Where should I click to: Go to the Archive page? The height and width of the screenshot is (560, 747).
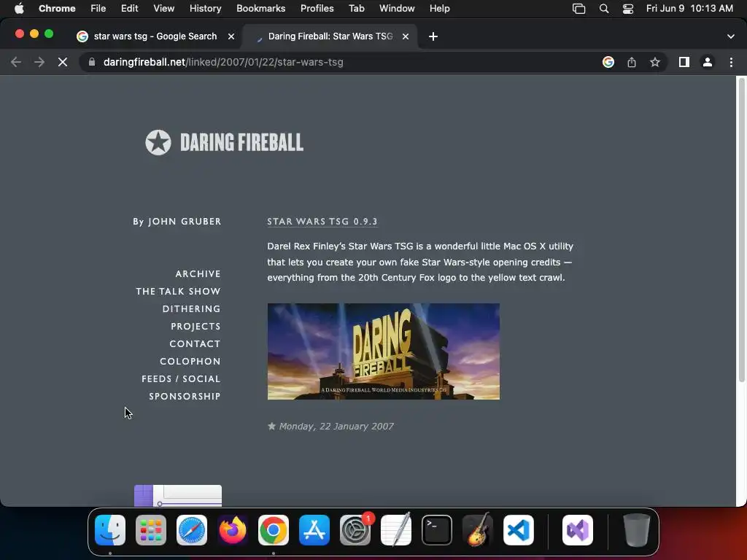coord(198,274)
